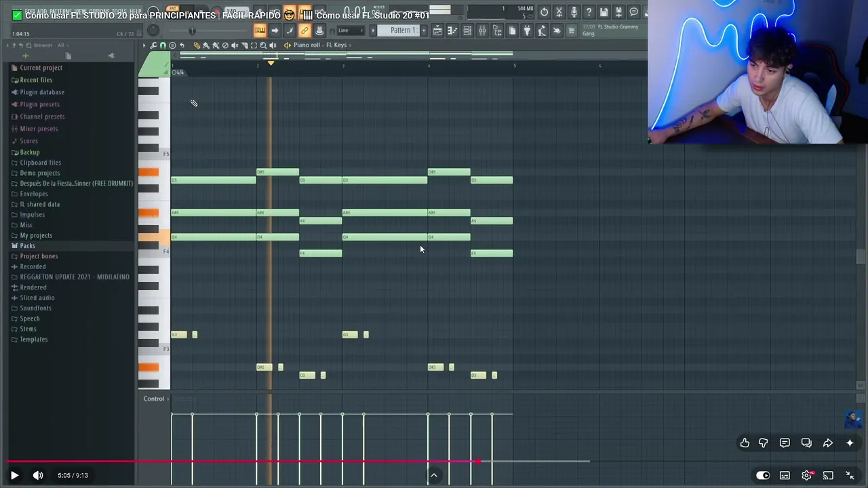
Task: Open the Mixer view icon
Action: [482, 30]
